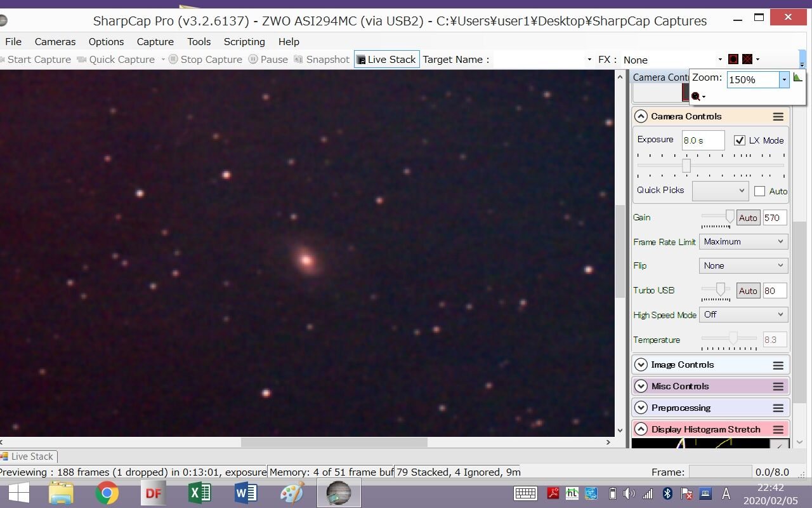The height and width of the screenshot is (508, 812).
Task: Open the Quick Capture dropdown arrow
Action: pos(162,60)
